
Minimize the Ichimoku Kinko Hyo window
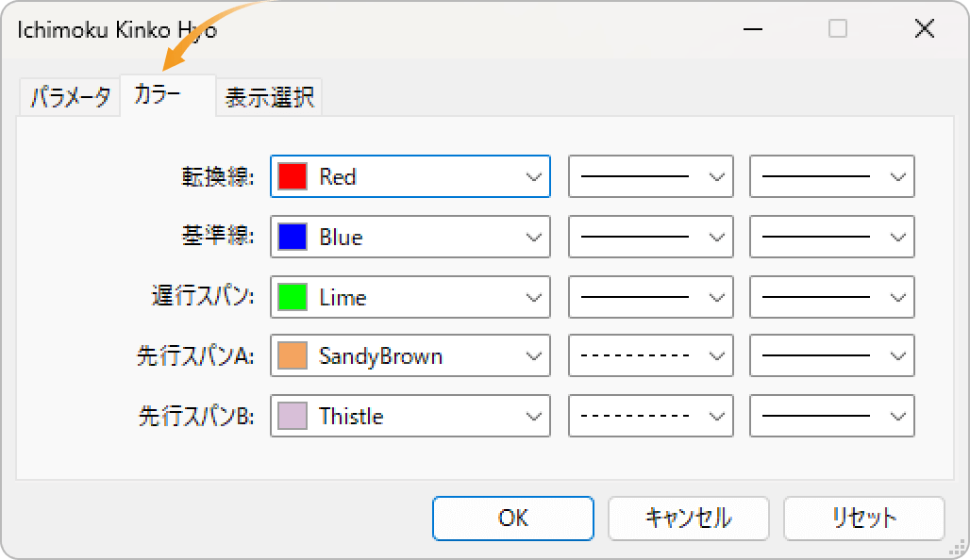pos(752,28)
